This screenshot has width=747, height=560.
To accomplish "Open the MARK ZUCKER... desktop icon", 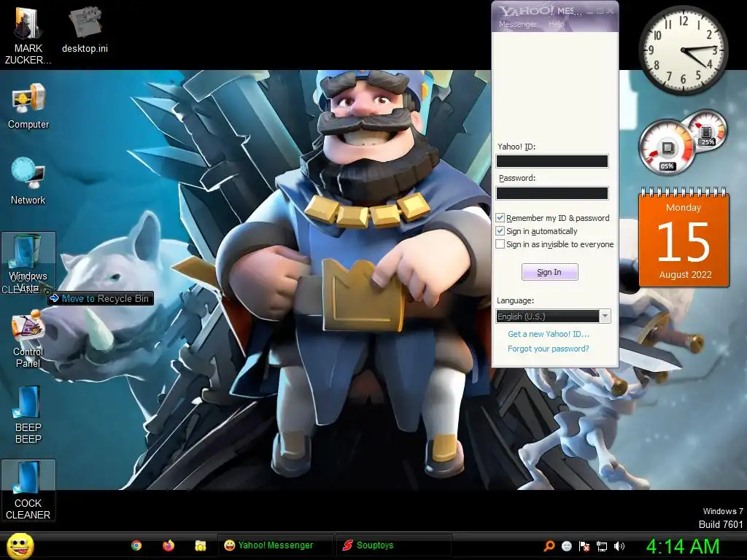I will pos(28,34).
